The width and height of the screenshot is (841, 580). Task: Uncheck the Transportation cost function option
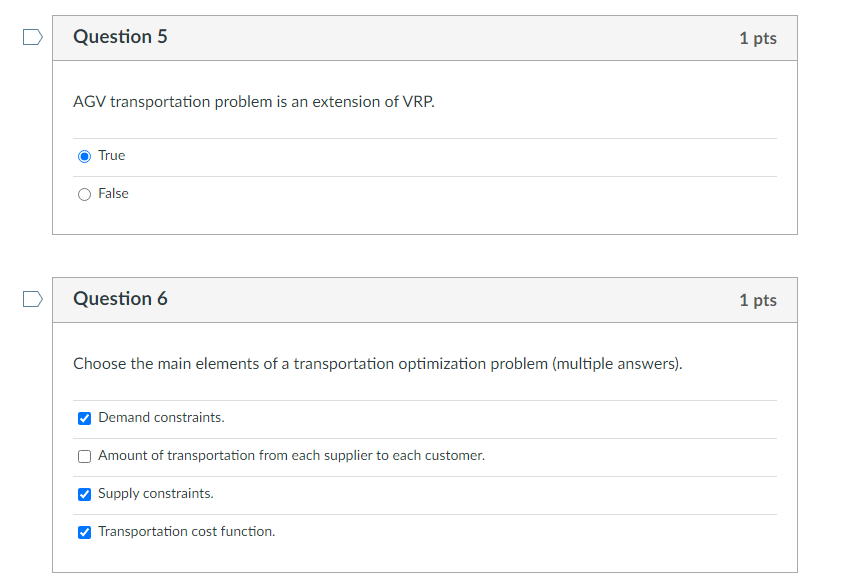click(x=84, y=532)
